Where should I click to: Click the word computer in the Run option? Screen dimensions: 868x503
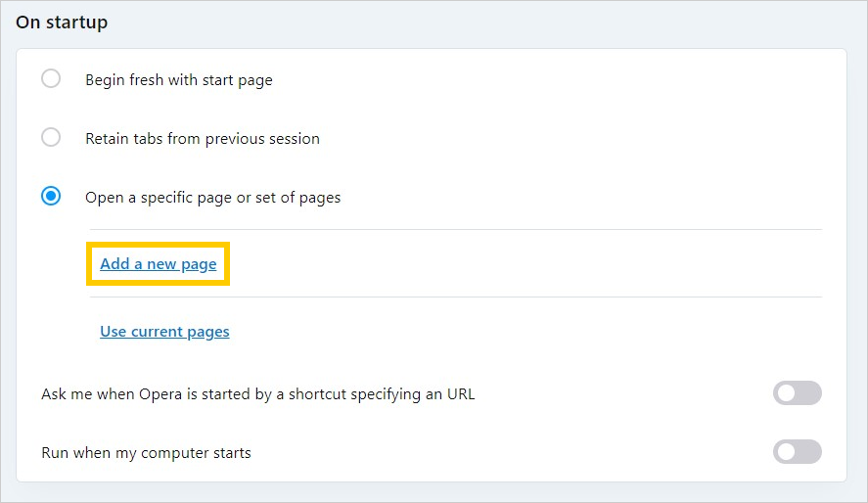[x=173, y=453]
